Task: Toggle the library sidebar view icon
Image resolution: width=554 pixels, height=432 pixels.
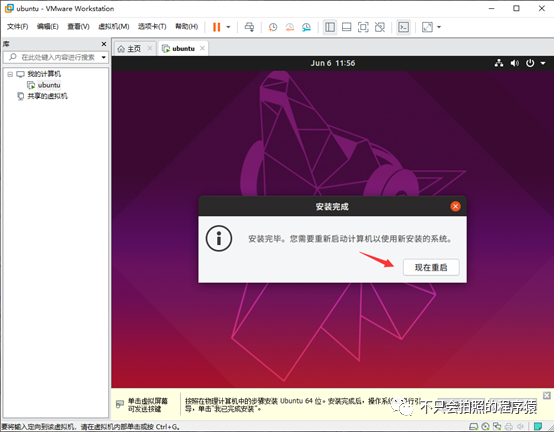Action: click(330, 27)
